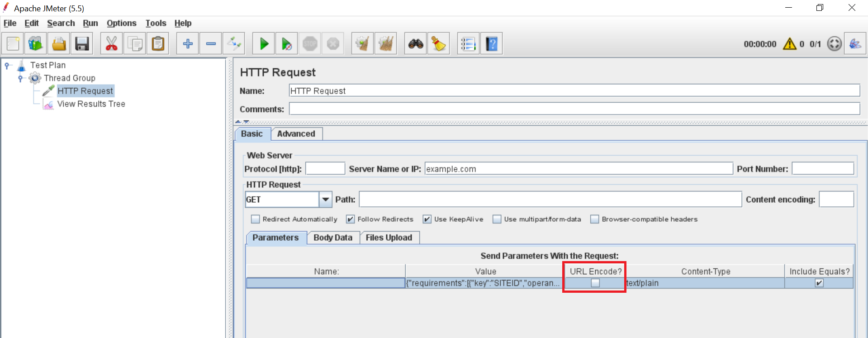Click the Comments input field
This screenshot has width=868, height=338.
coord(574,109)
